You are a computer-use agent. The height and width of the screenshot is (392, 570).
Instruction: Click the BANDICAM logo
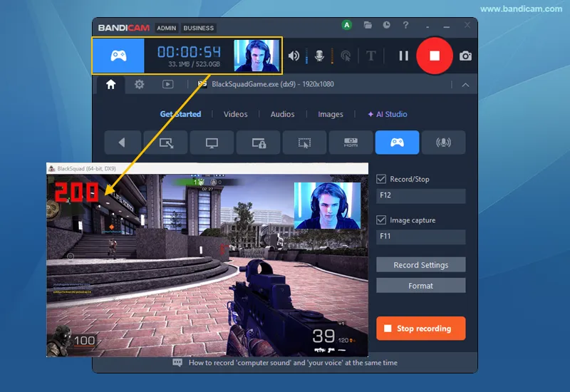tap(123, 28)
